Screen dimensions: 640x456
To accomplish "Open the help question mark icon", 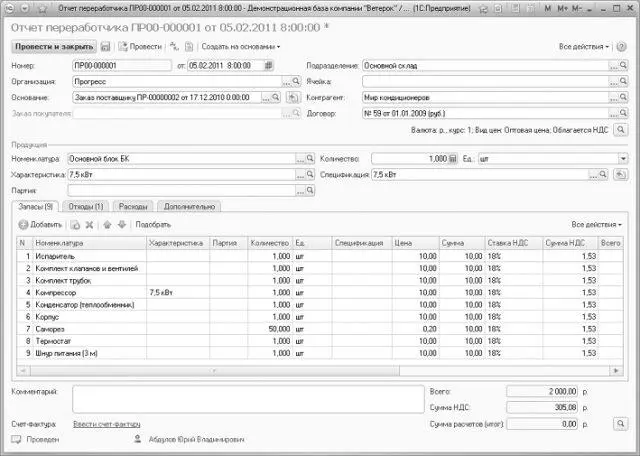I will (621, 47).
